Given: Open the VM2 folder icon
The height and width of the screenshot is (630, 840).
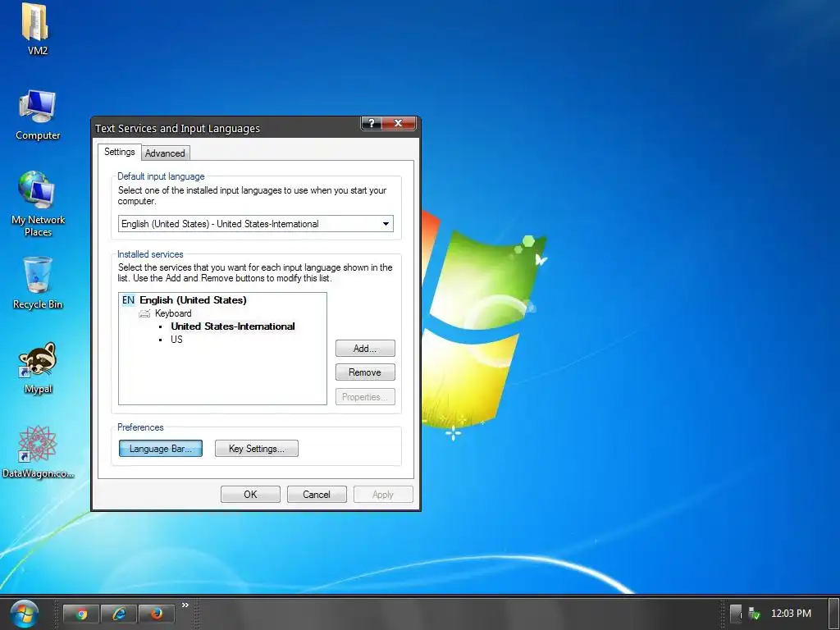Looking at the screenshot, I should (36, 23).
